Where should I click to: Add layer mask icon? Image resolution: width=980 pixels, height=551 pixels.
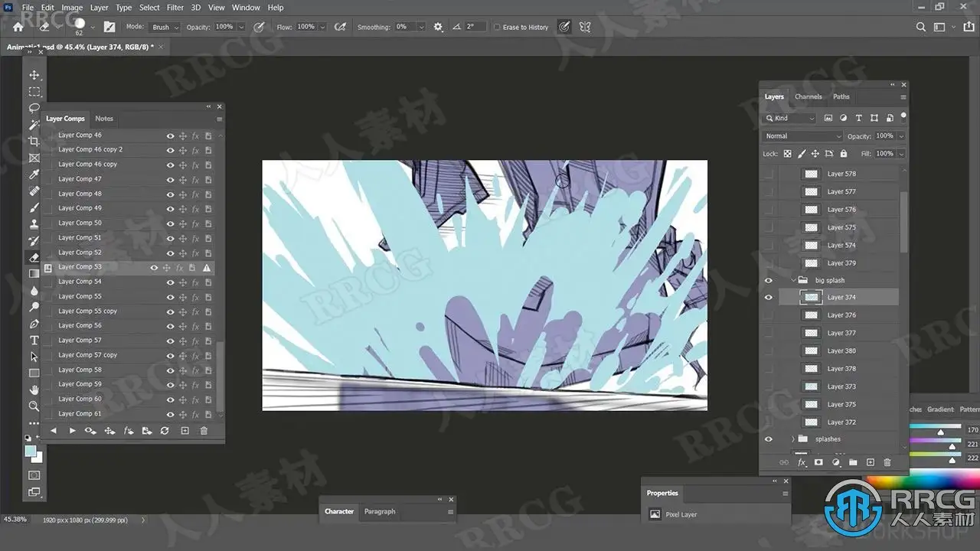818,462
